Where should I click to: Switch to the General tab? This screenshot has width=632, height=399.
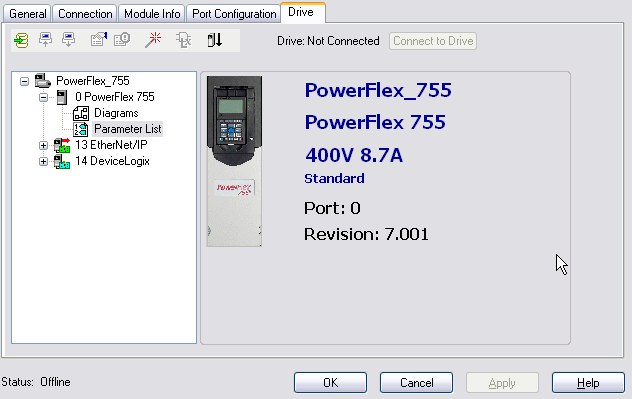click(x=27, y=14)
